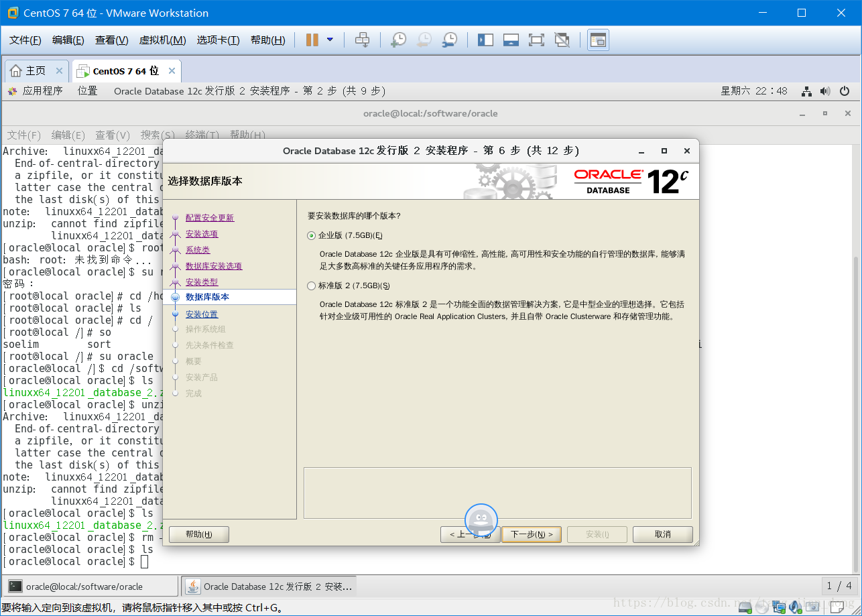Click the power icon in GNOME panel
This screenshot has height=616, width=862.
click(845, 91)
